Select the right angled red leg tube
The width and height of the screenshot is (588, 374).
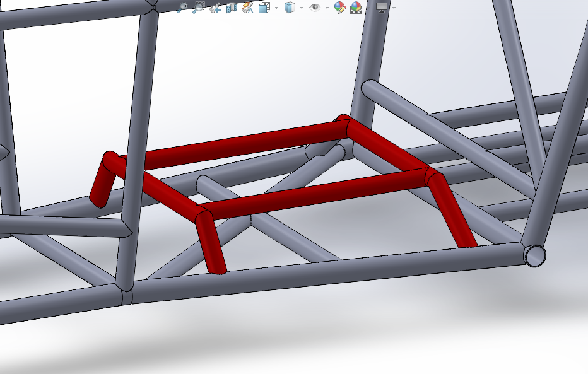click(x=453, y=213)
